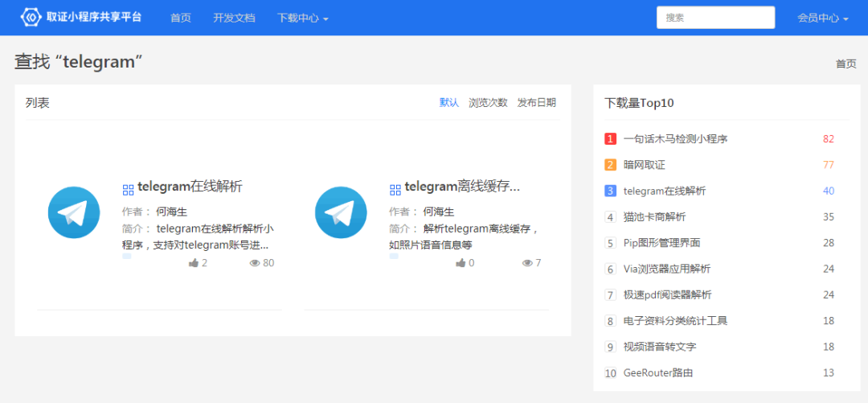
Task: Open 暗网取证 in Top10
Action: point(644,165)
